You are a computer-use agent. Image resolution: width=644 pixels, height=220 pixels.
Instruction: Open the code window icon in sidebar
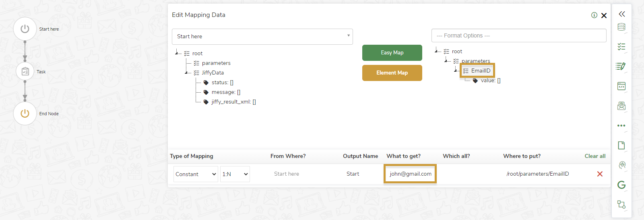pos(621,86)
